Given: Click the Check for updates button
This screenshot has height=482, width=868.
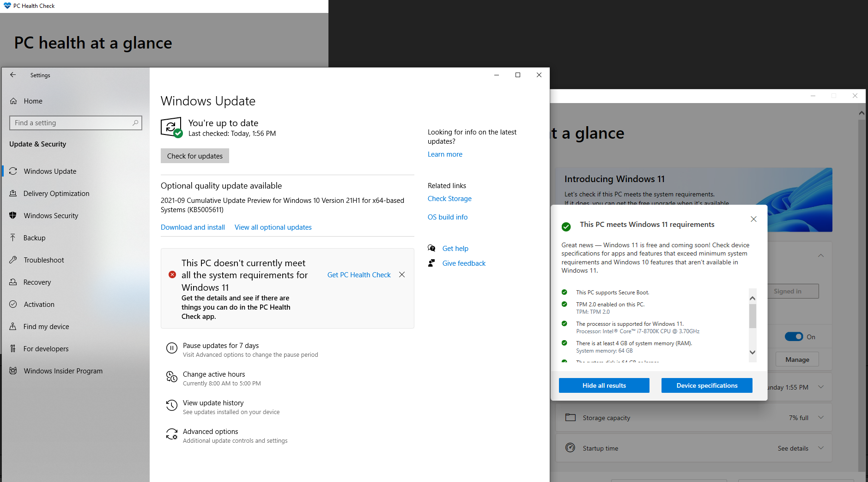Looking at the screenshot, I should pyautogui.click(x=195, y=156).
